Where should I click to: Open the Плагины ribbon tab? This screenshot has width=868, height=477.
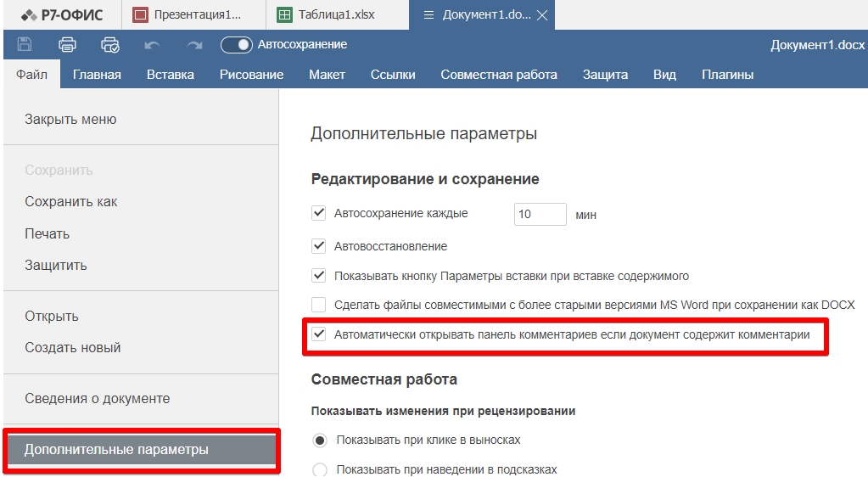click(x=727, y=75)
